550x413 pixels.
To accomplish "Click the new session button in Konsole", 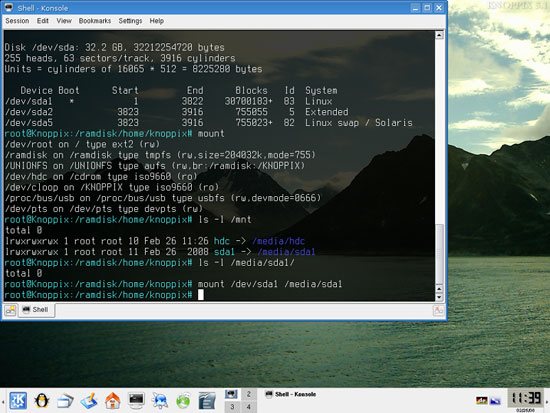I will 10,310.
